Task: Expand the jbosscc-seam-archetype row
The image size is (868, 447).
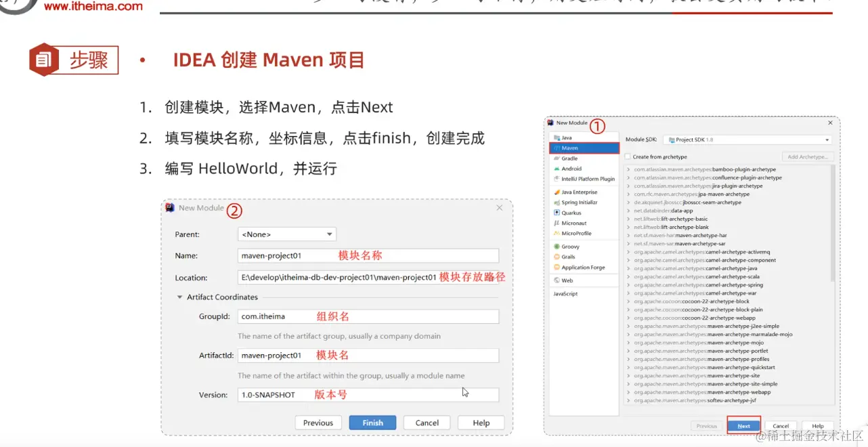Action: tap(628, 203)
